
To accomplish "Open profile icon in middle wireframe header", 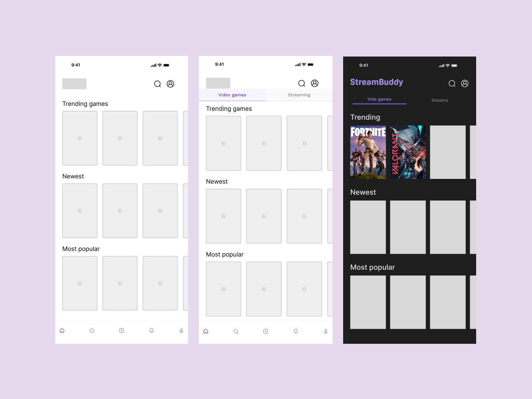I will pyautogui.click(x=315, y=83).
